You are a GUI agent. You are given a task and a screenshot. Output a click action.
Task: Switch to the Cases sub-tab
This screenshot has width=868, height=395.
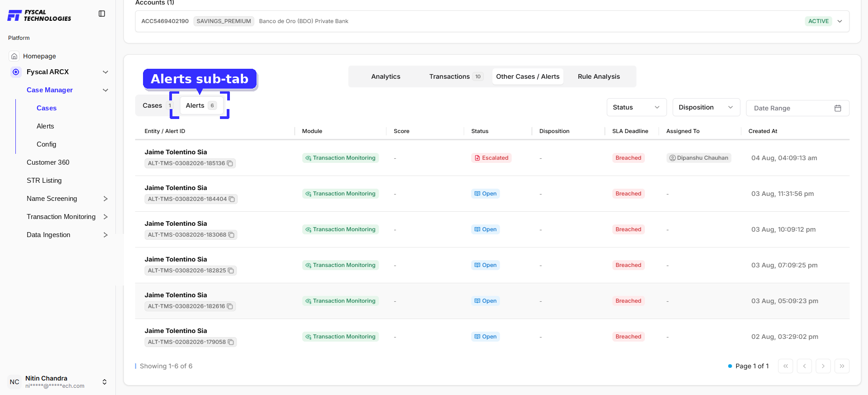(157, 105)
